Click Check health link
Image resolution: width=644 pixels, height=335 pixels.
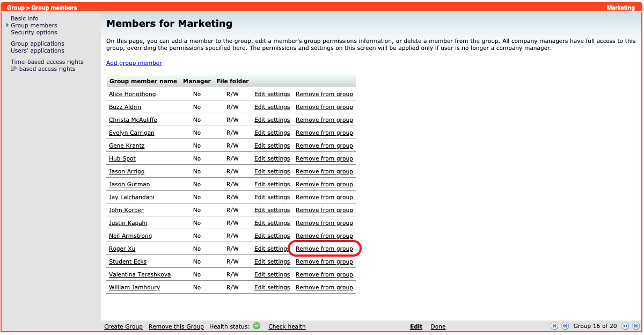tap(287, 326)
